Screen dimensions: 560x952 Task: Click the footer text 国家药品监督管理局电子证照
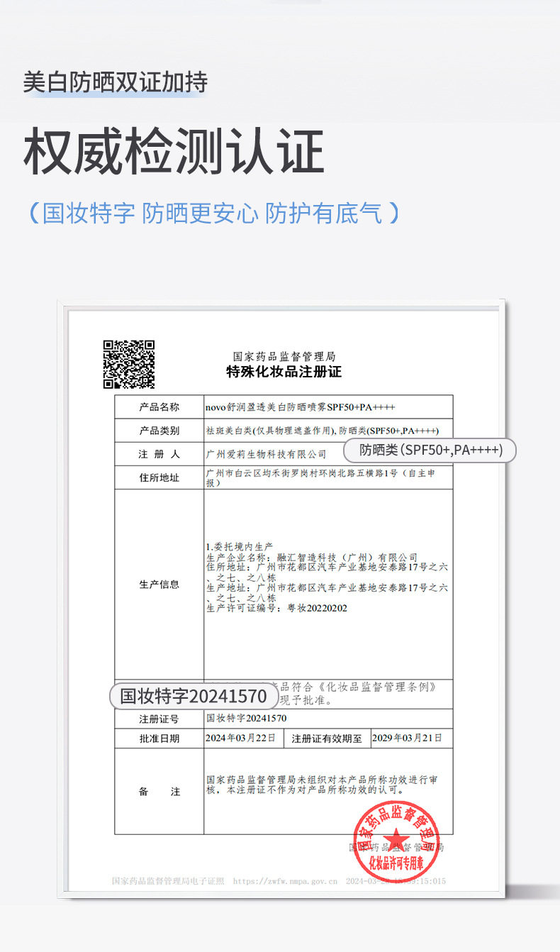[x=168, y=881]
